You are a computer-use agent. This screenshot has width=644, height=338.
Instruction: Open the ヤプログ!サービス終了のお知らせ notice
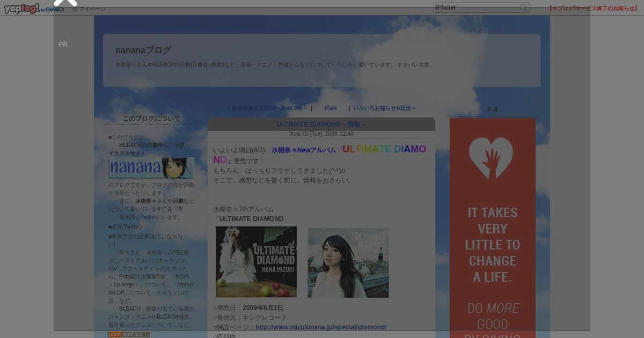(593, 8)
